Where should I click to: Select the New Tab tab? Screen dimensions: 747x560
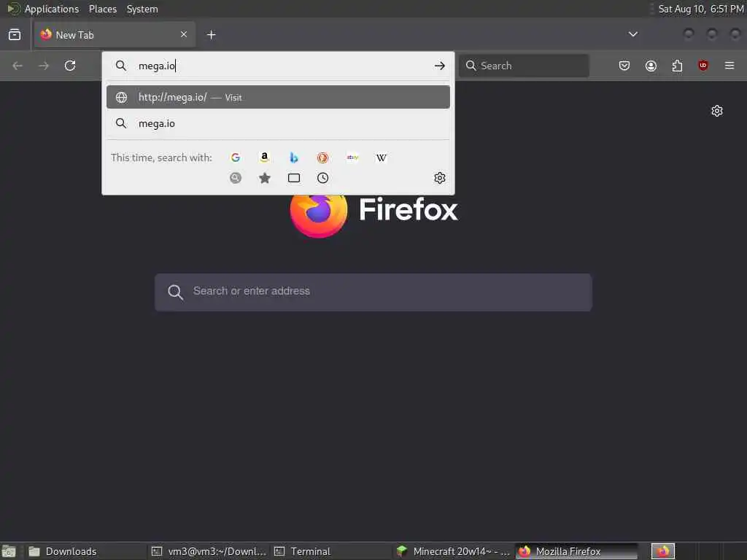point(115,35)
